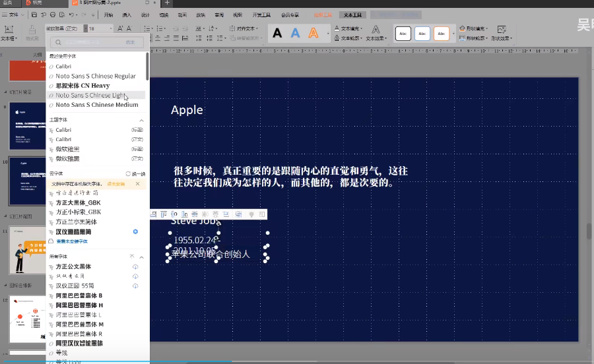594x364 pixels.
Task: Click the font list vertical scrollbar
Action: 147,66
